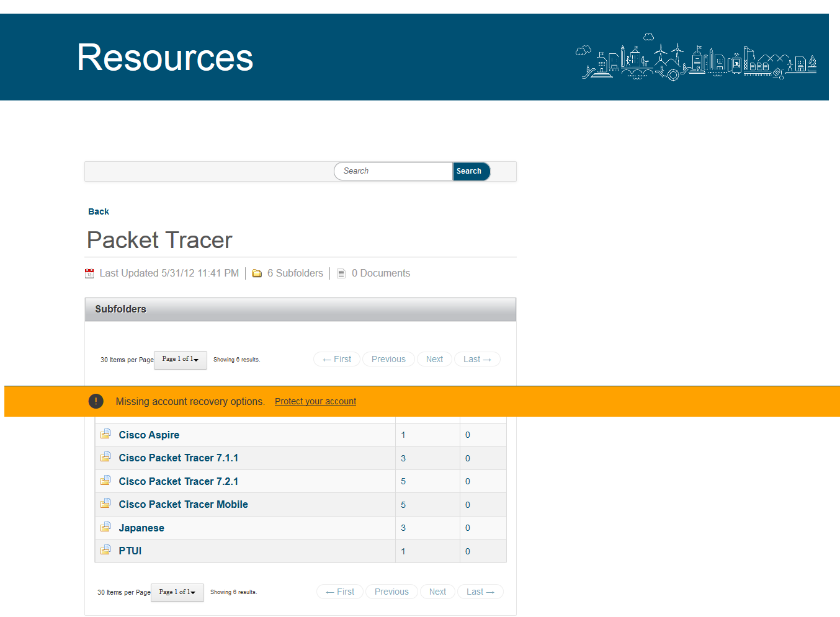Click the Subfolders section header

(300, 309)
